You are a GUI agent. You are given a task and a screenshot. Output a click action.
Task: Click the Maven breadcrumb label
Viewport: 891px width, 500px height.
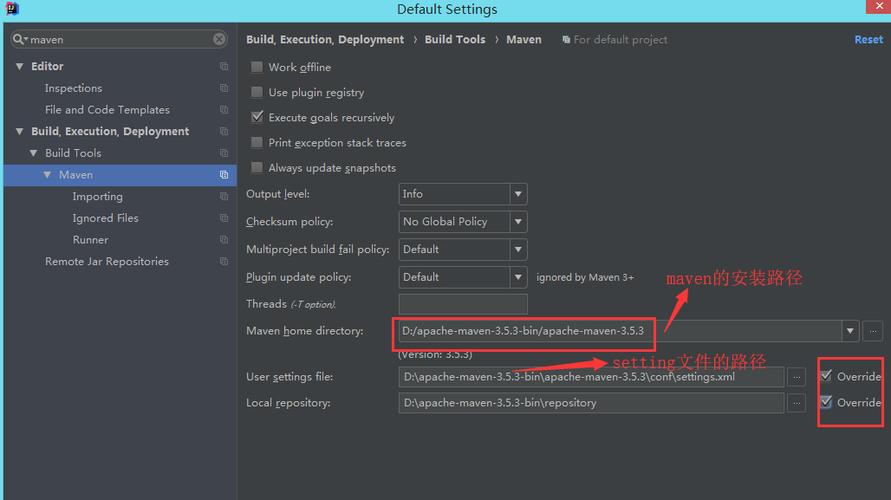point(523,39)
